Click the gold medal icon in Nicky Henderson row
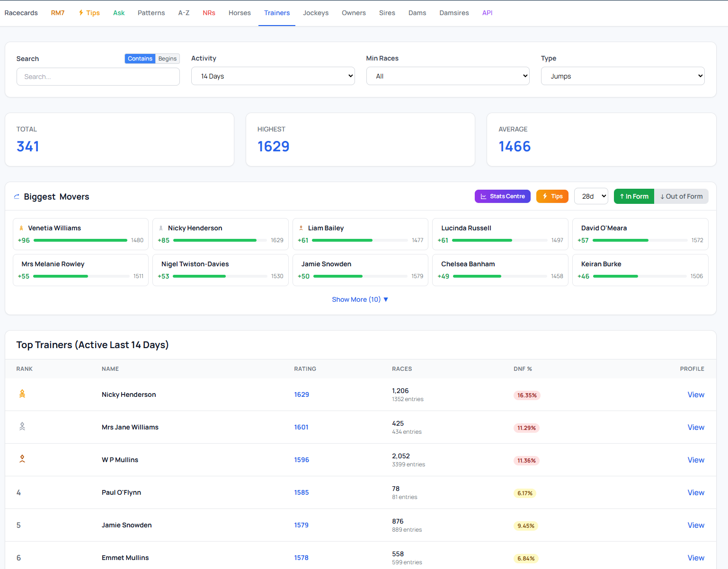The width and height of the screenshot is (728, 569). tap(22, 394)
